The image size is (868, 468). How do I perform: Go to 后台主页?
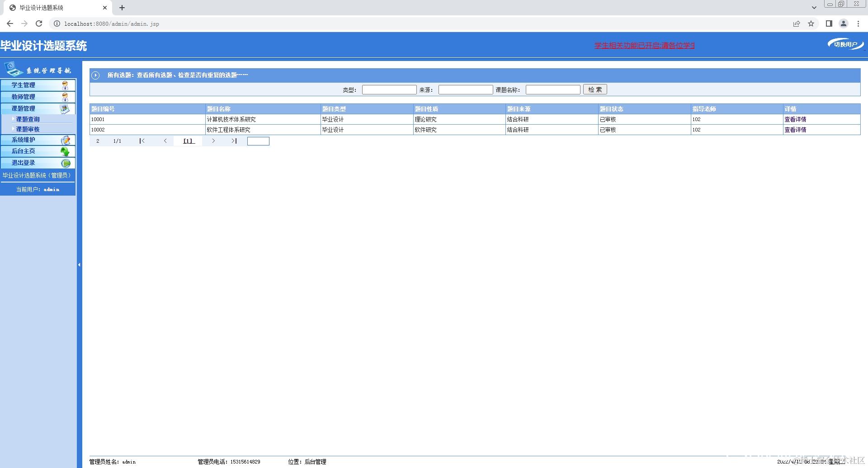(38, 151)
